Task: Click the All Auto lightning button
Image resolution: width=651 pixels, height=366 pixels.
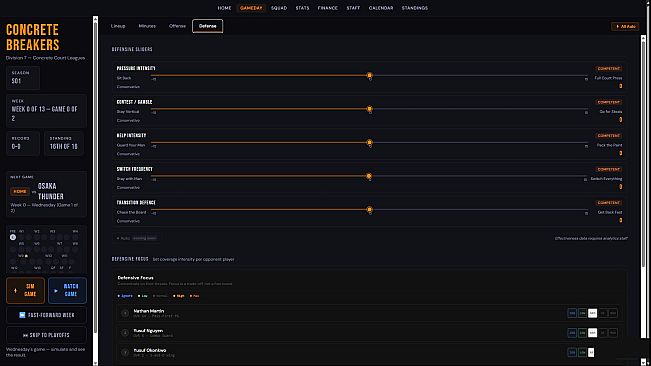Action: coord(625,26)
